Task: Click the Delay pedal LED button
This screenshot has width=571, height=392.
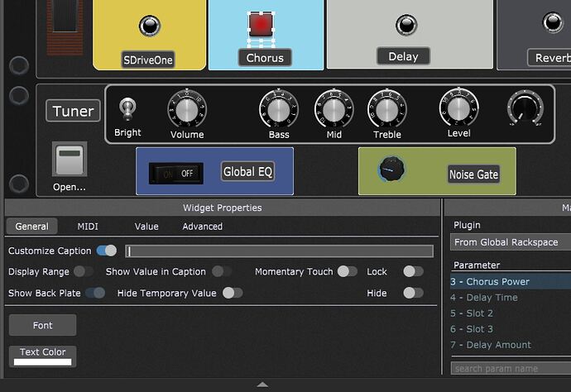Action: pos(406,25)
